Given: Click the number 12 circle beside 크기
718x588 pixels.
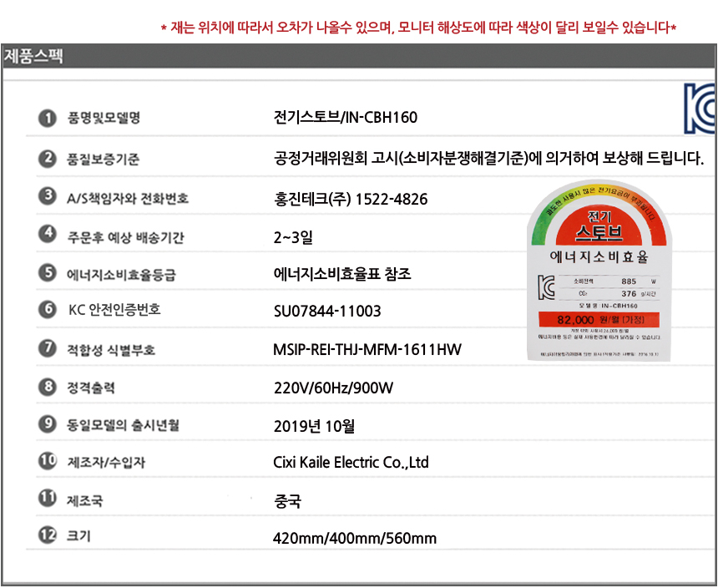Looking at the screenshot, I should pyautogui.click(x=48, y=535).
